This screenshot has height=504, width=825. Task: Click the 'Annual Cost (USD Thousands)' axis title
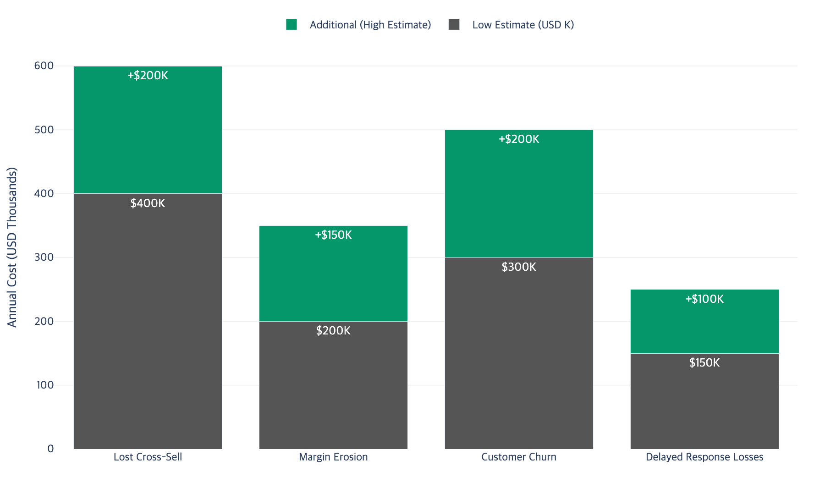point(12,247)
